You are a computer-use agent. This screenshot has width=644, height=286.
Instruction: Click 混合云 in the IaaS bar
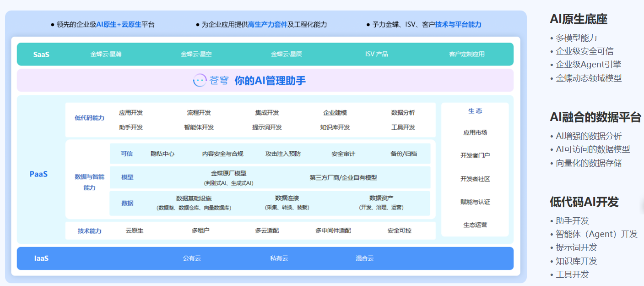[x=365, y=258]
